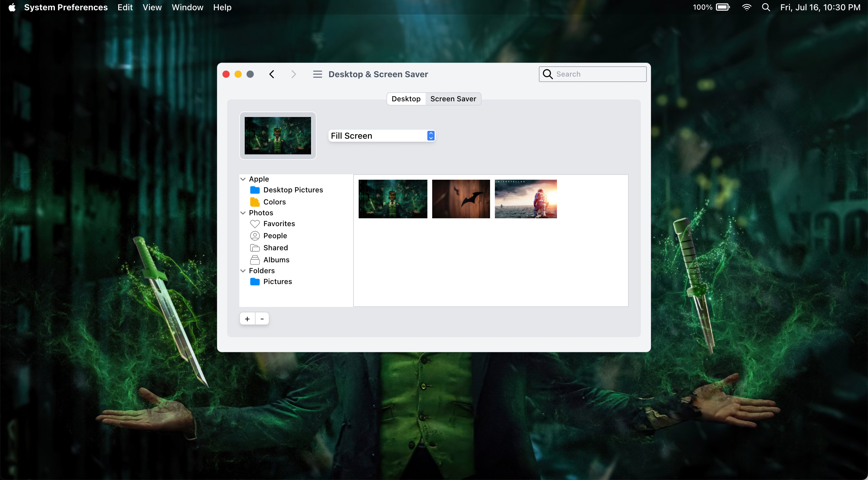Image resolution: width=868 pixels, height=480 pixels.
Task: Click the Desktop & Screen Saver title
Action: click(x=378, y=74)
